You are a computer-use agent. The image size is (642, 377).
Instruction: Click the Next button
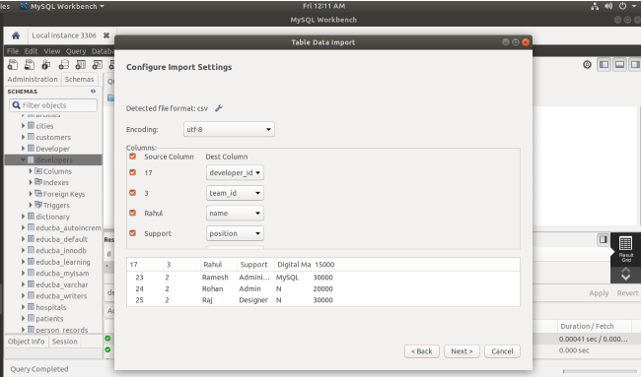click(462, 351)
